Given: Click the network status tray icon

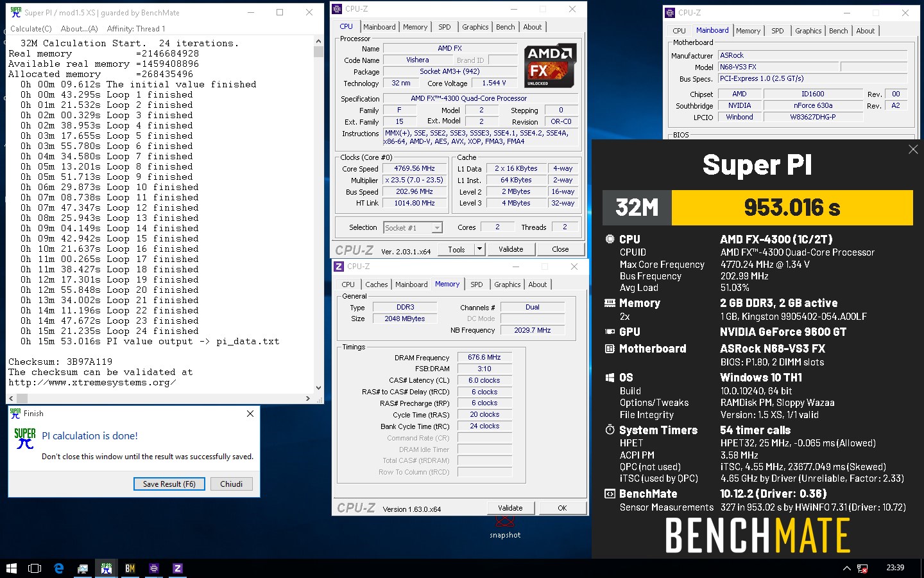Looking at the screenshot, I should pos(862,568).
